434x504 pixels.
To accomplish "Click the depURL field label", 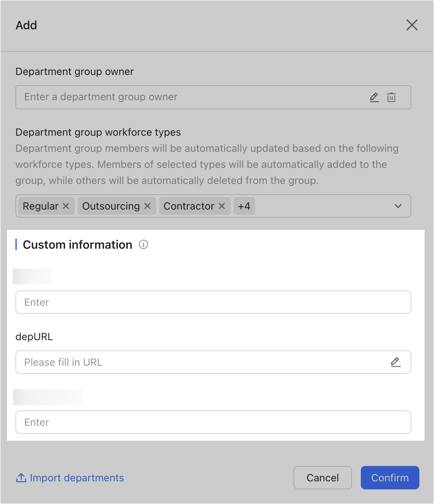I will [x=34, y=336].
